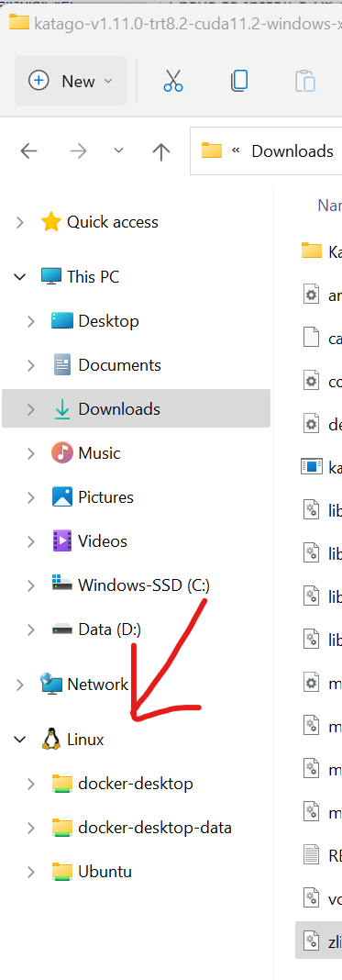Select Downloads in navigation pane
The image size is (342, 980).
pos(136,408)
